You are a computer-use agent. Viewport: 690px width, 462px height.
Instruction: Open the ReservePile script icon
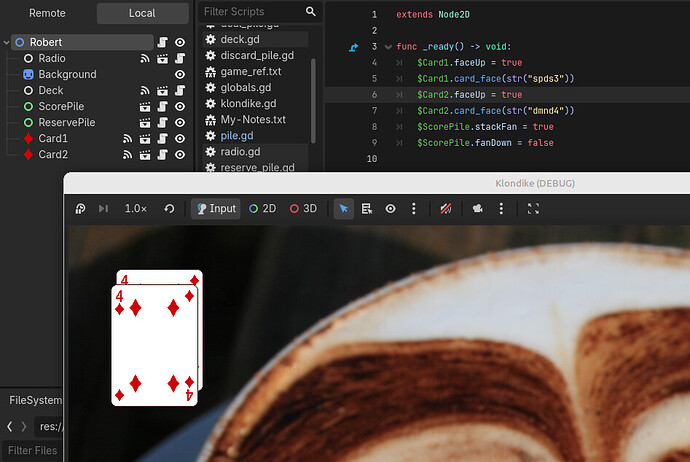pos(162,122)
